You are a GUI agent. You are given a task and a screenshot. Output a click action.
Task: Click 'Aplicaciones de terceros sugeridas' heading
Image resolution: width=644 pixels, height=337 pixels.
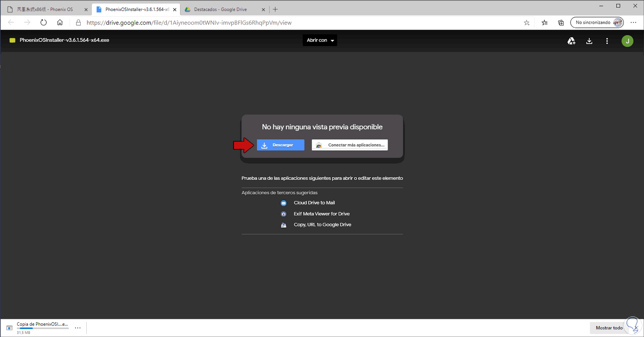point(279,193)
